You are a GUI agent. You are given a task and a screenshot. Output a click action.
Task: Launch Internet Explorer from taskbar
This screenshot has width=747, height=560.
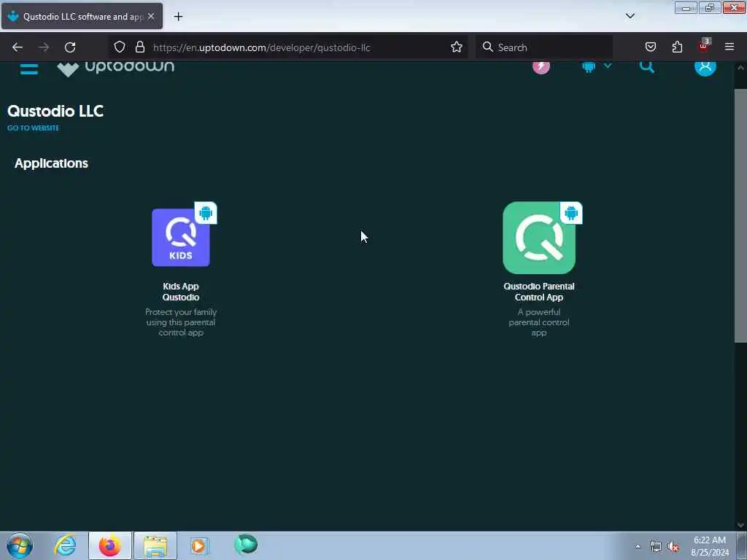(x=65, y=545)
